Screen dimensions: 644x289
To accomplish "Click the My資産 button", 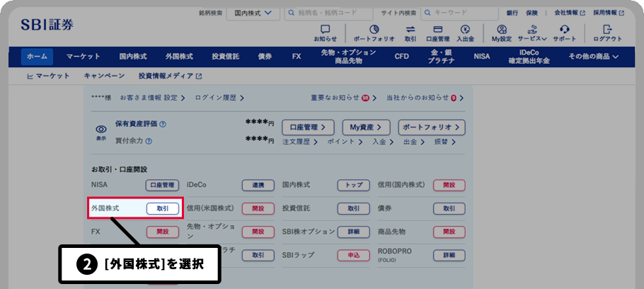I will click(x=367, y=127).
